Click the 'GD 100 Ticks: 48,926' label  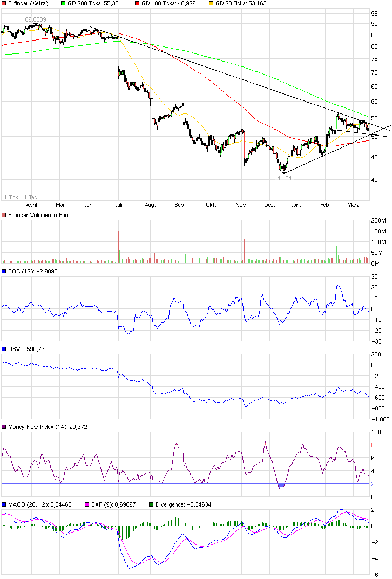pos(168,3)
